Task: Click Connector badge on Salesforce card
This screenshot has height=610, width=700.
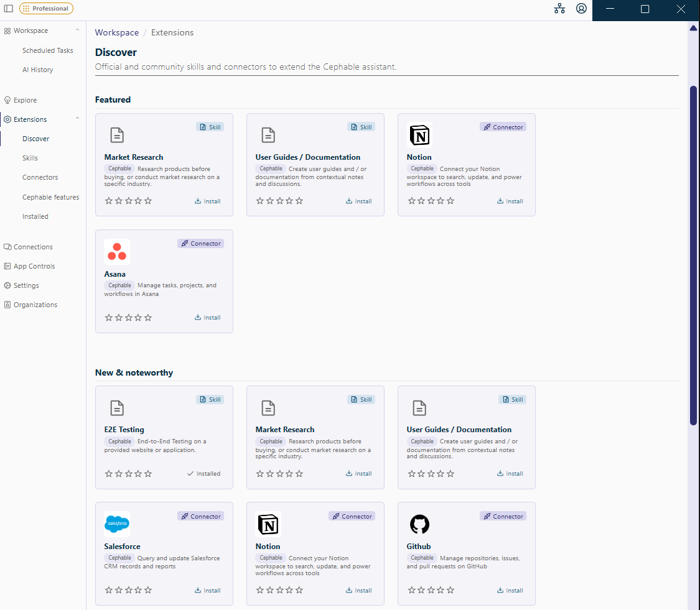Action: [x=200, y=516]
